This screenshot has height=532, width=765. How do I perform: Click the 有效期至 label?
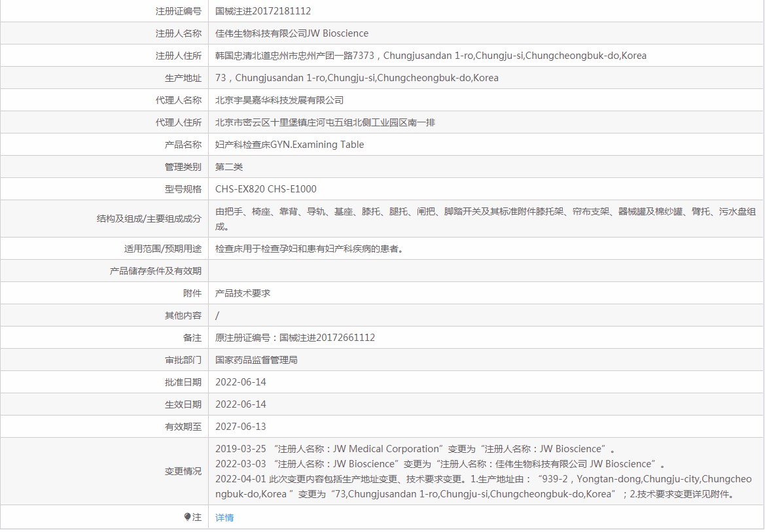point(183,427)
